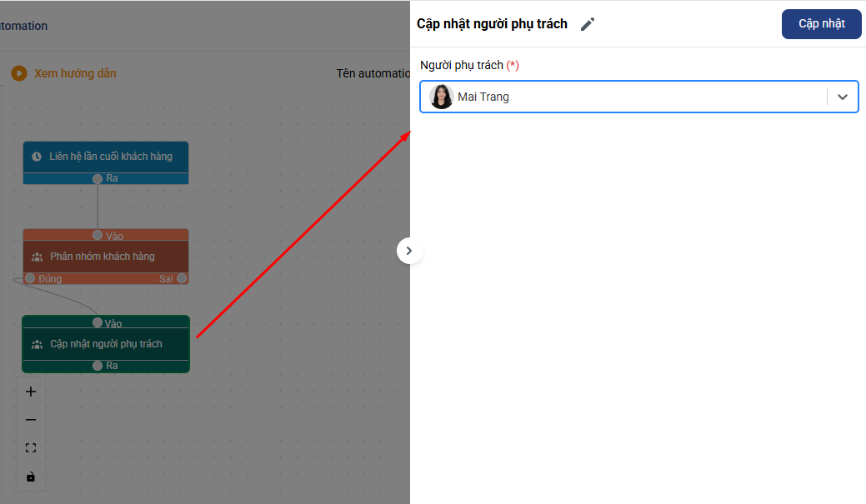
Task: Select the Sai output port
Action: coord(182,278)
